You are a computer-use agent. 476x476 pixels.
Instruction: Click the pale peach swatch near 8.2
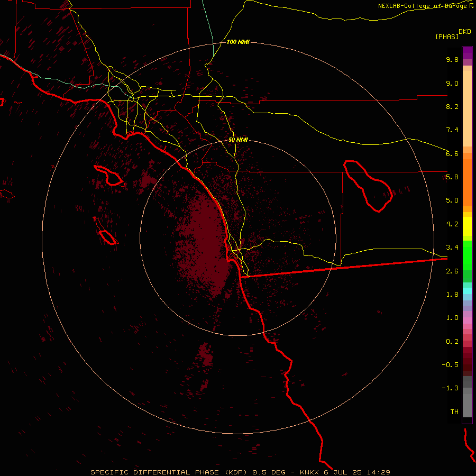[467, 108]
